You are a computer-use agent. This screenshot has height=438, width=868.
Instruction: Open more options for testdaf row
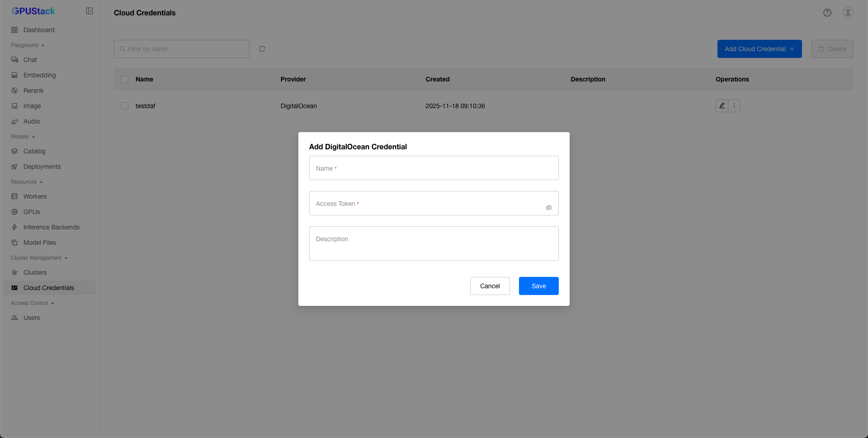point(734,106)
